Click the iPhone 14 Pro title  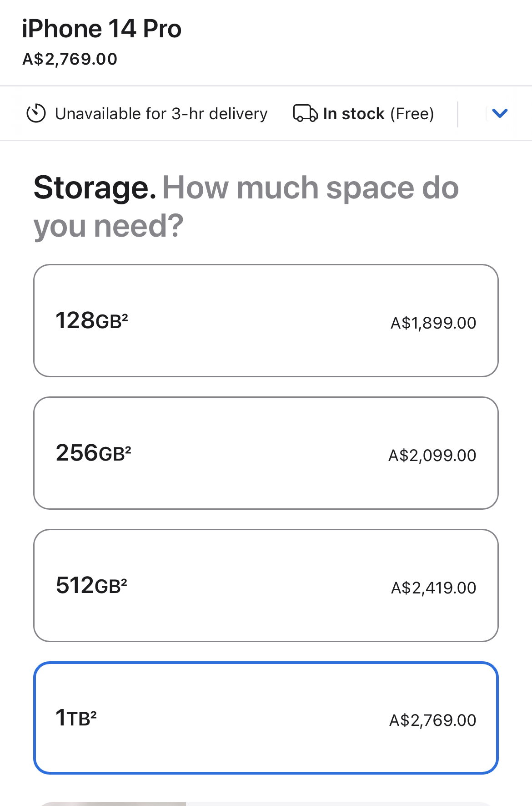click(102, 29)
